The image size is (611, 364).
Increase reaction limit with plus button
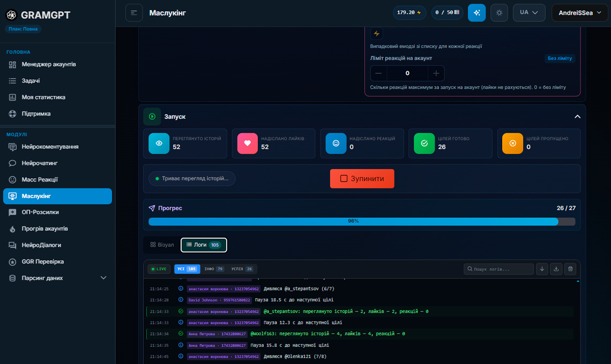pyautogui.click(x=436, y=73)
